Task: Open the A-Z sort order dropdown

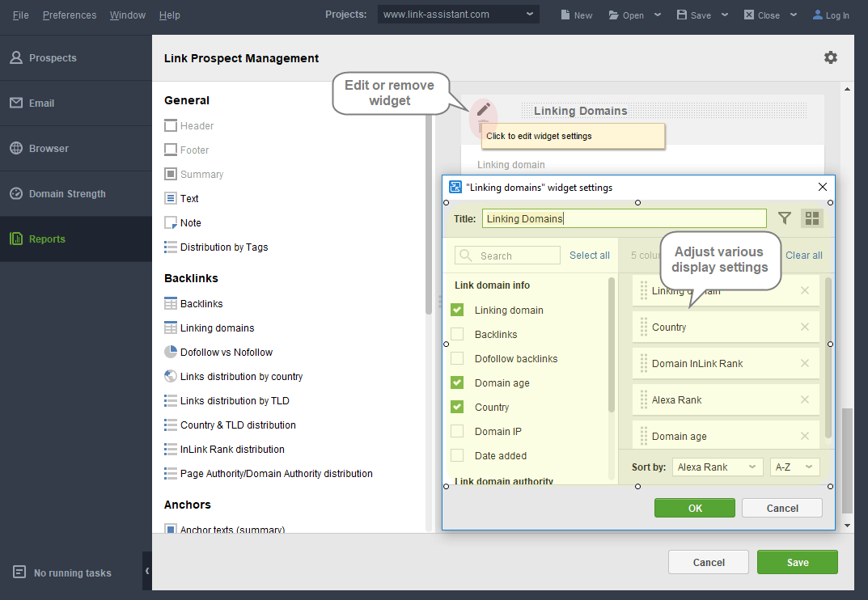Action: (795, 467)
